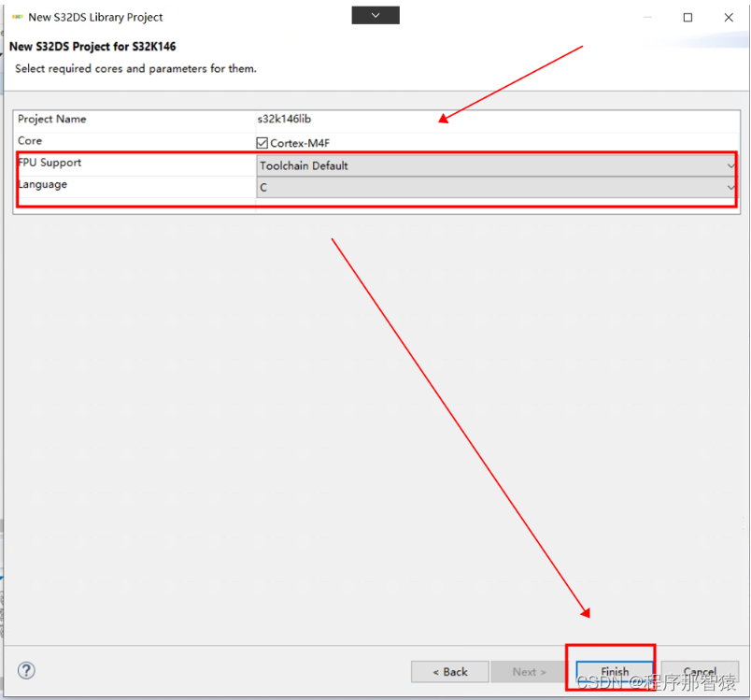This screenshot has height=700, width=751.
Task: Click the NXP icon in title bar
Action: click(x=17, y=17)
